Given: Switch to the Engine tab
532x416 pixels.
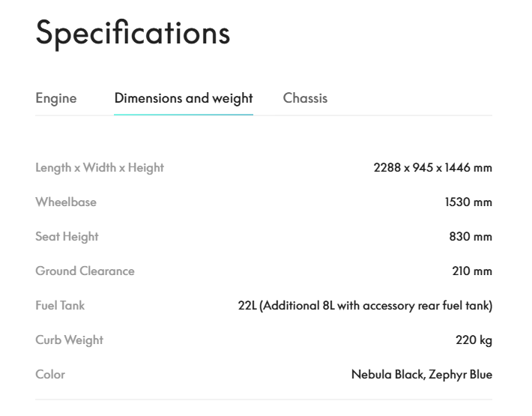Looking at the screenshot, I should point(56,98).
